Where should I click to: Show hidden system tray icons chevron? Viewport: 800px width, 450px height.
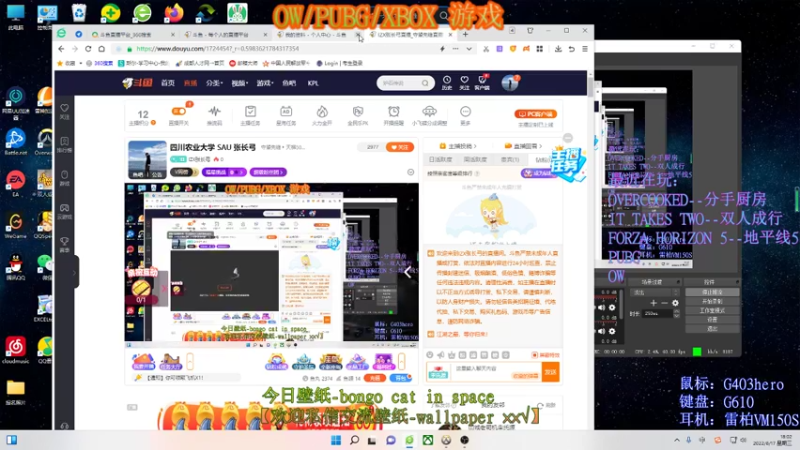point(677,440)
